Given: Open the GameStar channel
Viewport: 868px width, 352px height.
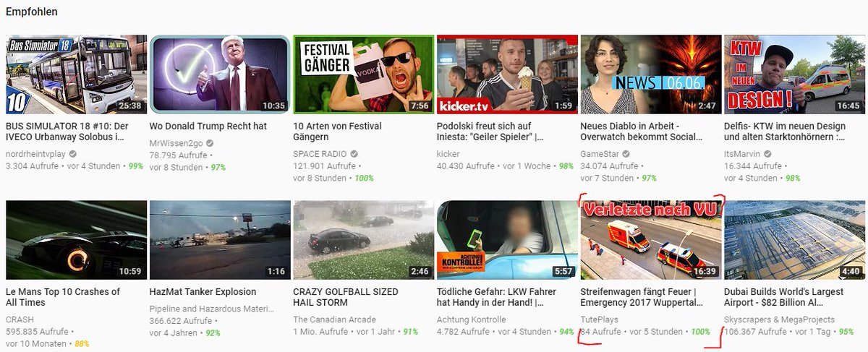Looking at the screenshot, I should [601, 154].
